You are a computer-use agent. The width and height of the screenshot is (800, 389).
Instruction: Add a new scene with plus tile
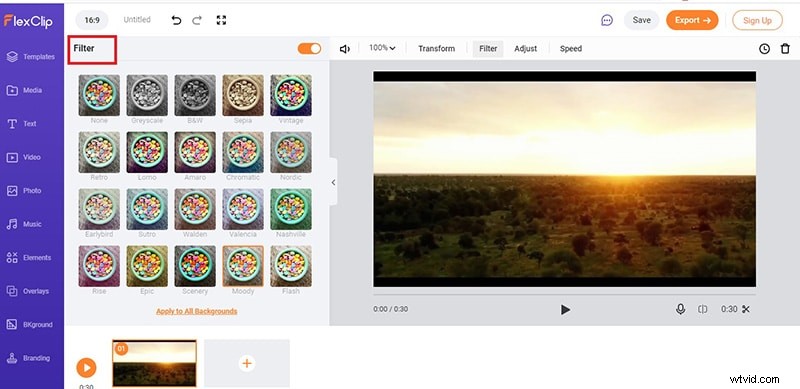click(x=247, y=363)
